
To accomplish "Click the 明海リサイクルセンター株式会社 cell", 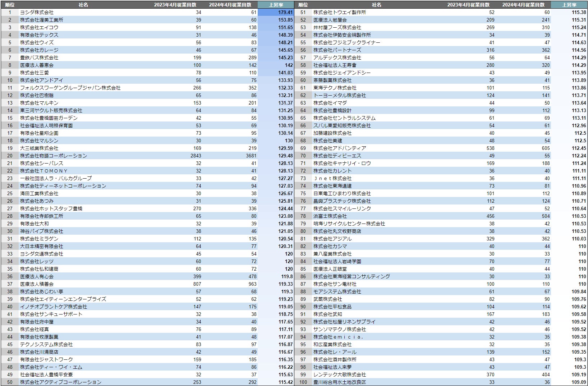I will tap(349, 224).
